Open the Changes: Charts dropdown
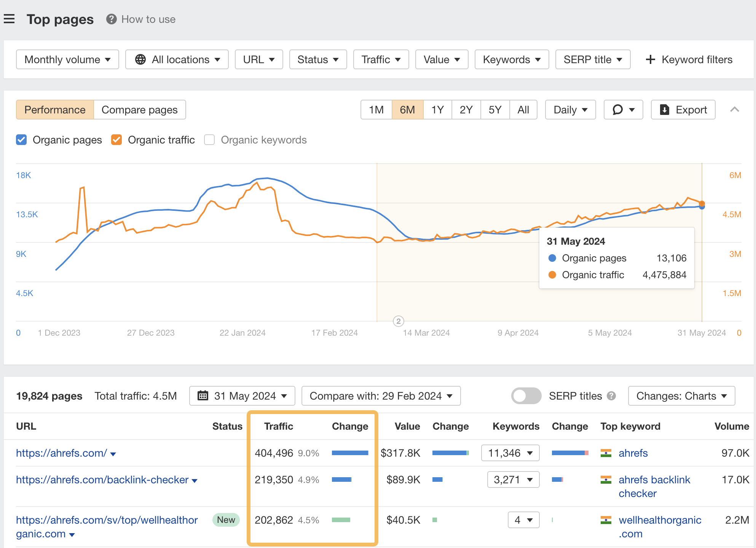Viewport: 756px width, 548px height. pyautogui.click(x=681, y=396)
